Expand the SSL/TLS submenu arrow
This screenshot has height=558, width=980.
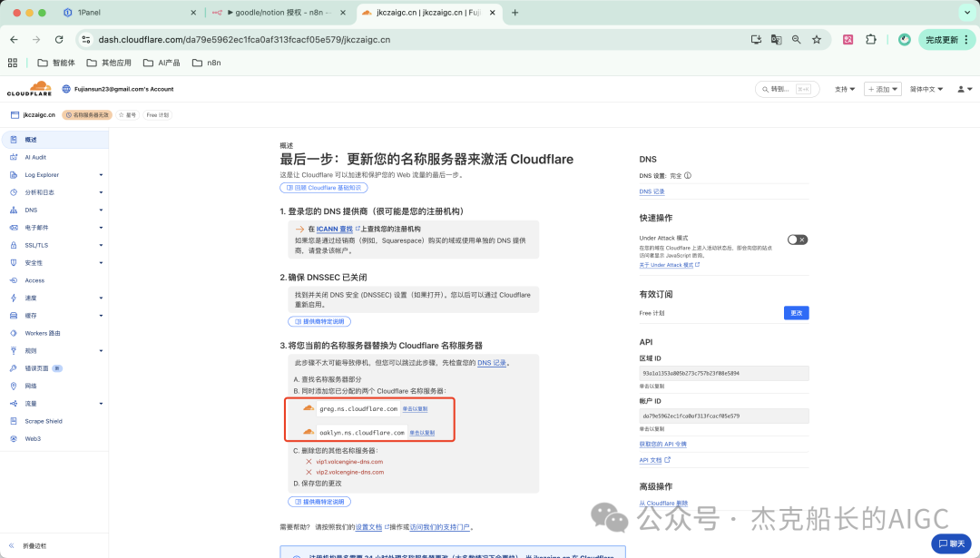[x=101, y=245]
